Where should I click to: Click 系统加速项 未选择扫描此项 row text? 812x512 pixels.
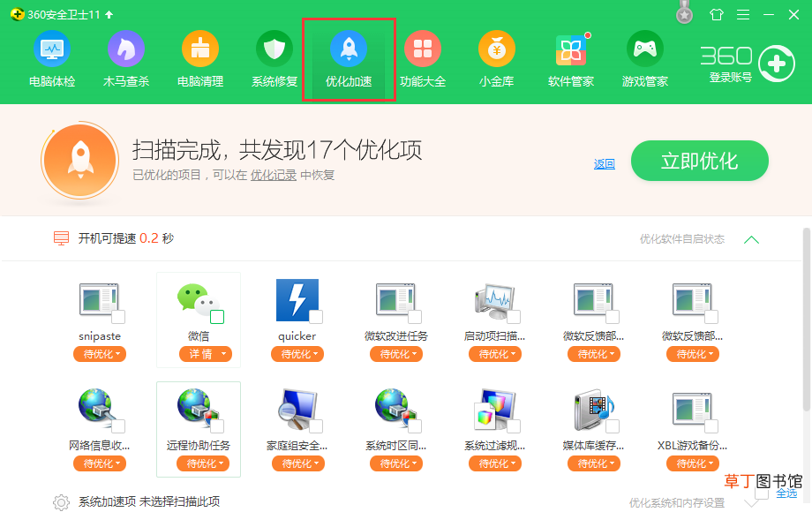tap(149, 501)
